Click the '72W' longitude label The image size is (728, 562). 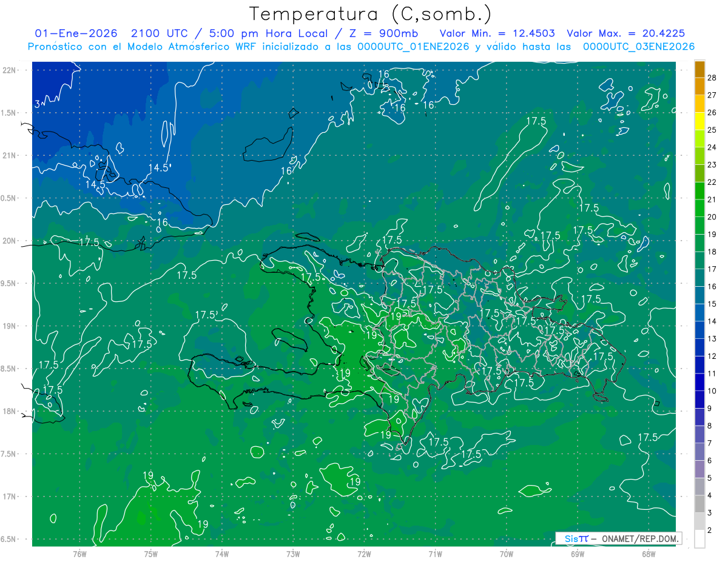[364, 554]
